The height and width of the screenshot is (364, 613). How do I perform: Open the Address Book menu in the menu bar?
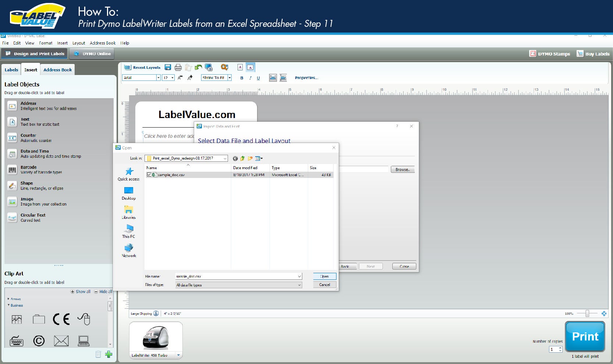pyautogui.click(x=103, y=43)
